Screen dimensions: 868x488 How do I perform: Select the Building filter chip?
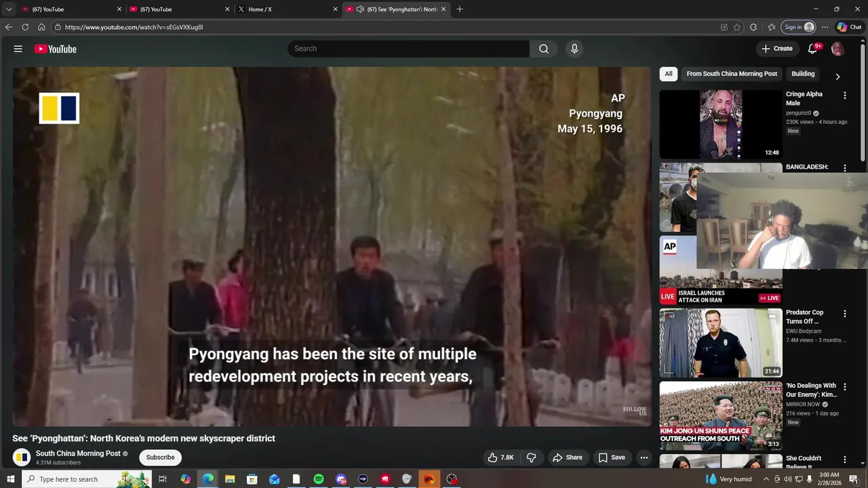[803, 74]
